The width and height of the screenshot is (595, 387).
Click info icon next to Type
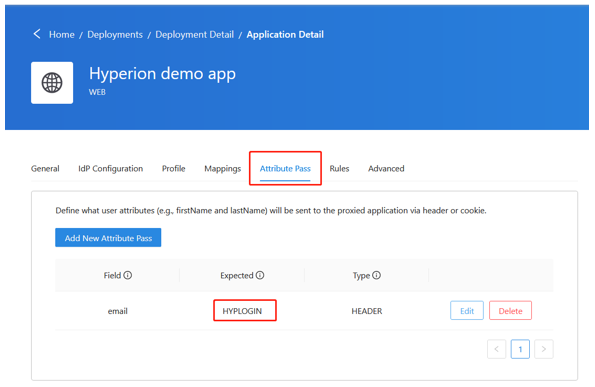click(376, 275)
